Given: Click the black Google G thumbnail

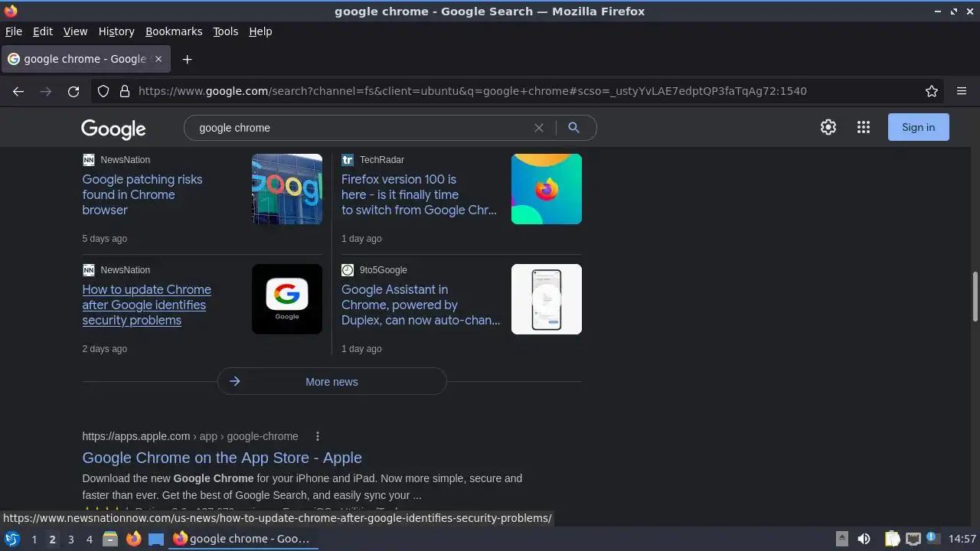Looking at the screenshot, I should click(287, 299).
